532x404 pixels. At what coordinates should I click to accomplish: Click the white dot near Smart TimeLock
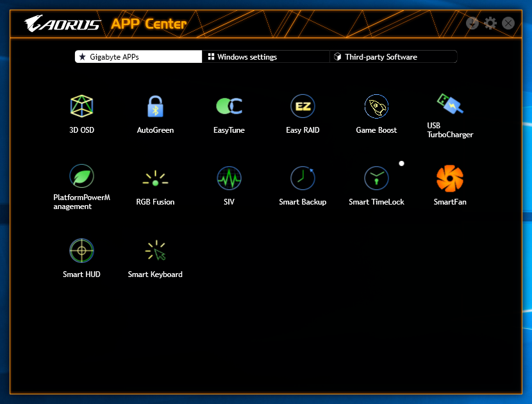point(401,164)
